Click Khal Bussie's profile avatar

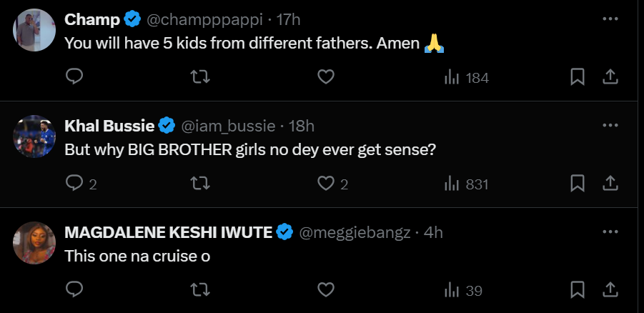click(x=34, y=136)
